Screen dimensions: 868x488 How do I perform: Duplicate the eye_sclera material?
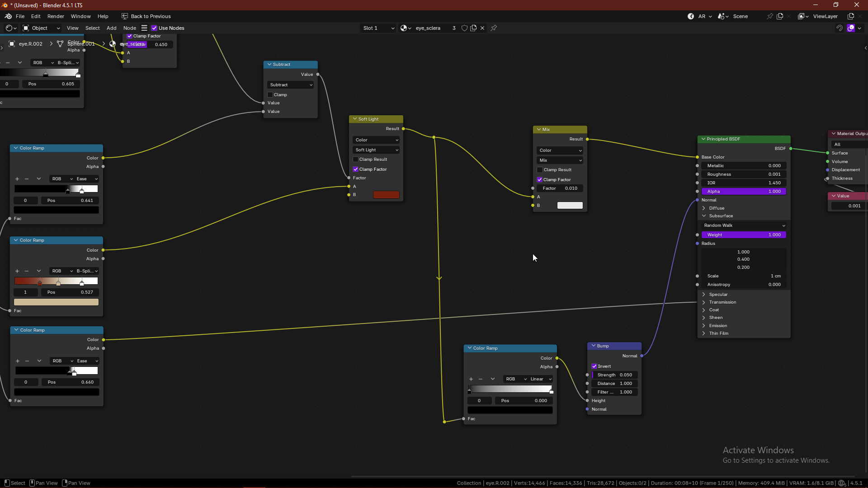tap(473, 28)
